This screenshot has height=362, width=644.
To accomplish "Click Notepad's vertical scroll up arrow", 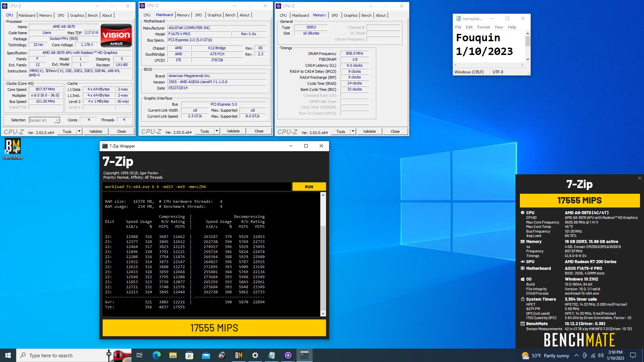I will (528, 34).
